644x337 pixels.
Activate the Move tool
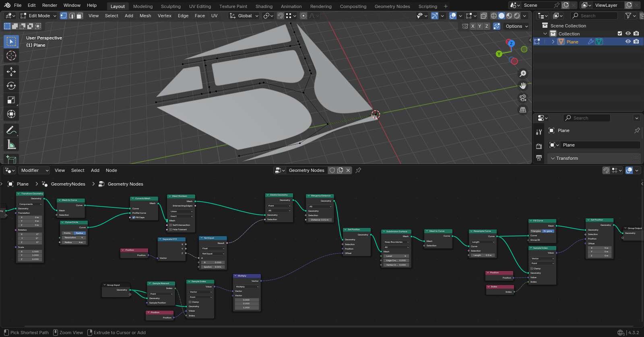pos(11,72)
